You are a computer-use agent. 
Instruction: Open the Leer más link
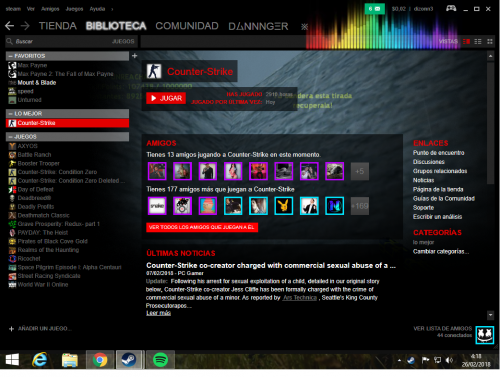(x=158, y=313)
